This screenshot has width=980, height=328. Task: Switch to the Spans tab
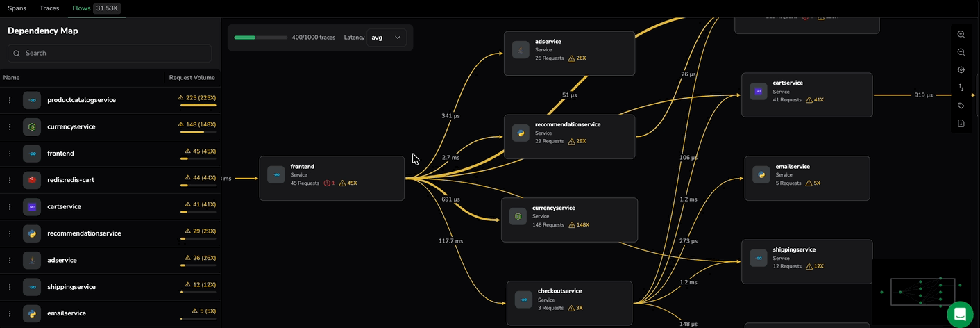tap(17, 8)
